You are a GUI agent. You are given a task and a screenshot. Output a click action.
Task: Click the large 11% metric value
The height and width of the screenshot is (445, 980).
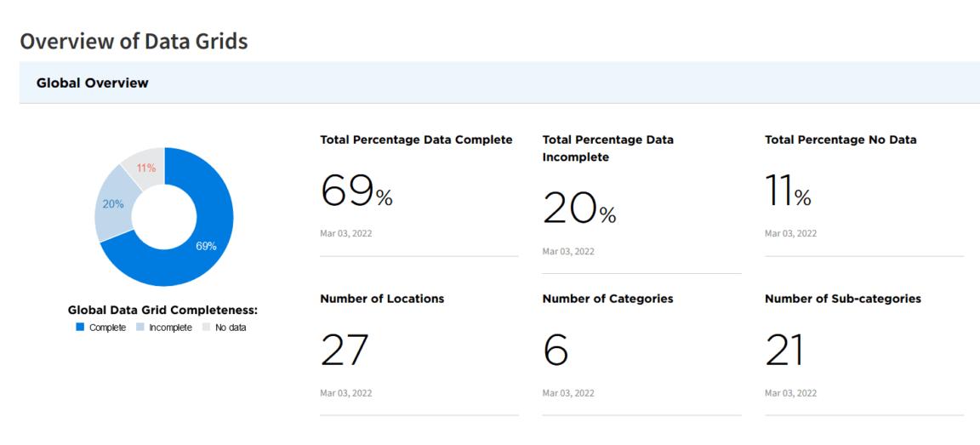[788, 191]
